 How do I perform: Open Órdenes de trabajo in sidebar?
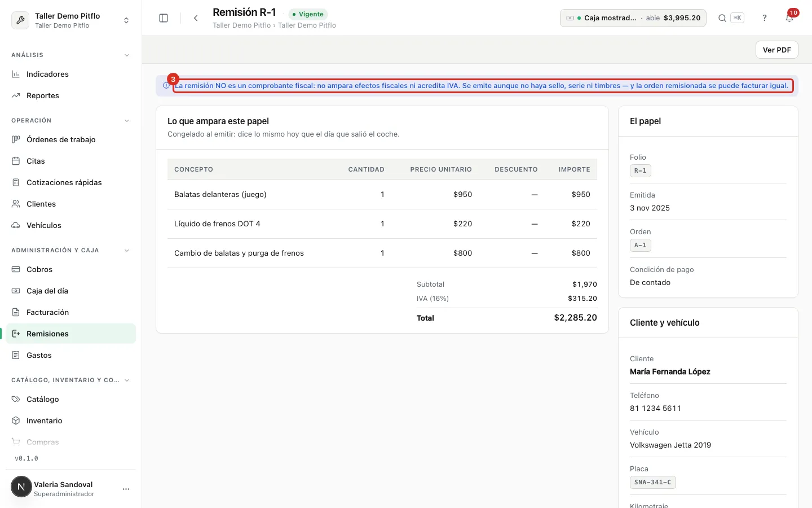coord(70,139)
